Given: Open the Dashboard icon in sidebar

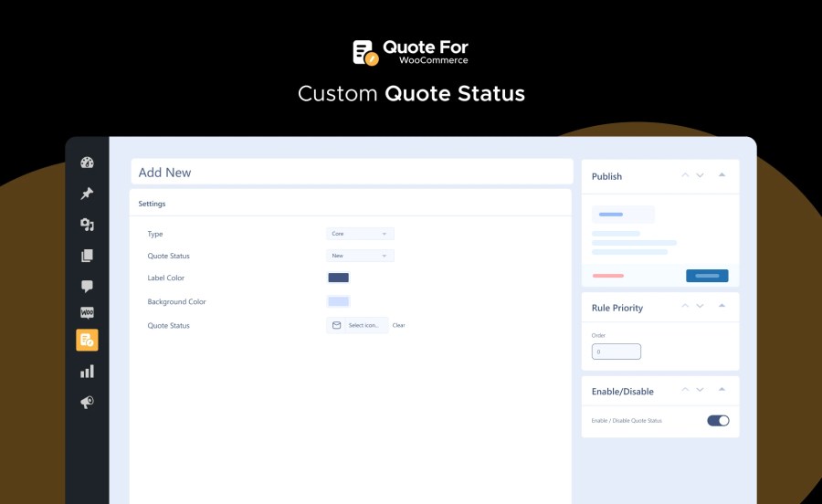Looking at the screenshot, I should (87, 163).
